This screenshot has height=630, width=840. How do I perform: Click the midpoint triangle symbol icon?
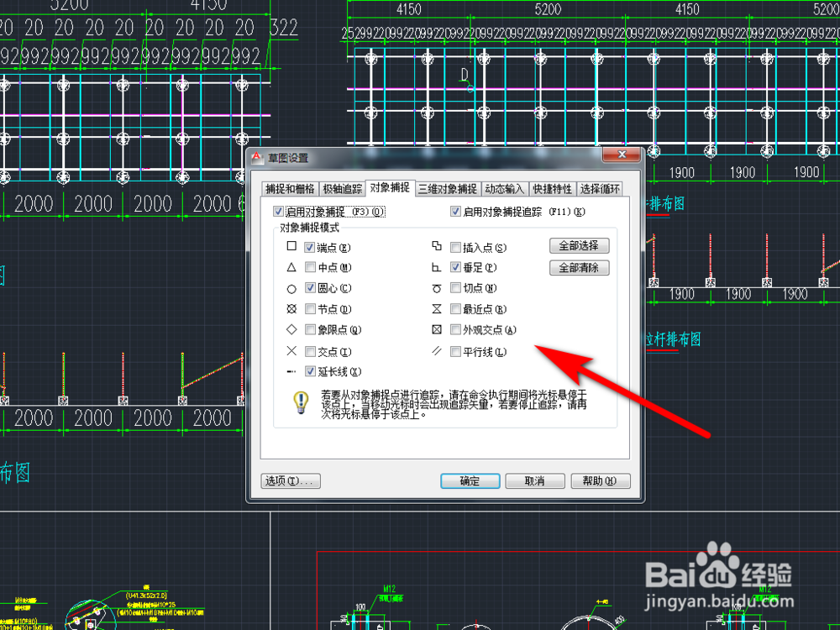[x=291, y=267]
